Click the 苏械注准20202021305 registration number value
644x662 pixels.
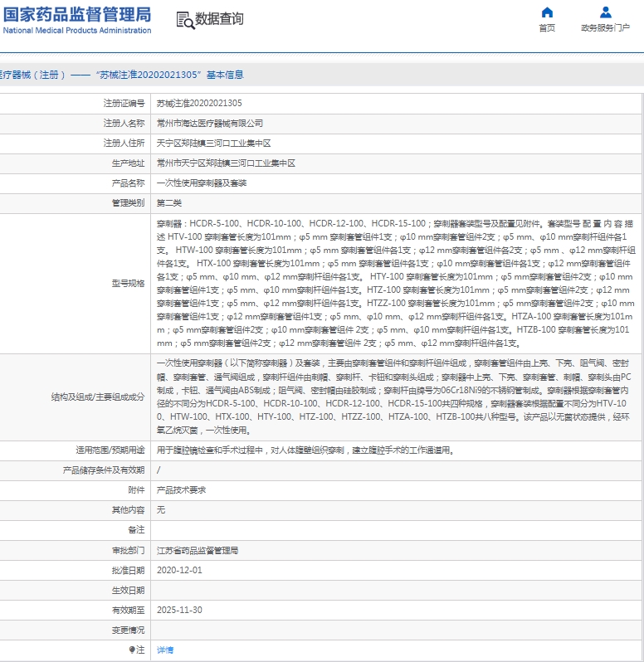199,103
